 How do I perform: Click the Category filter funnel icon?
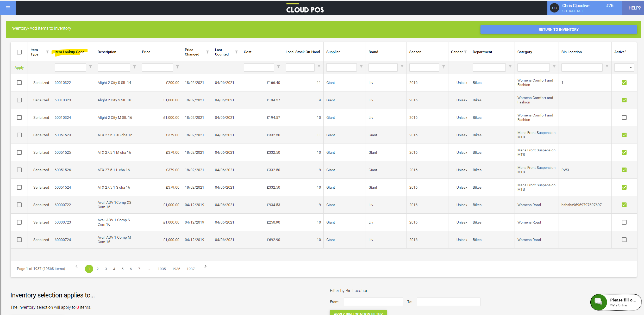point(554,67)
